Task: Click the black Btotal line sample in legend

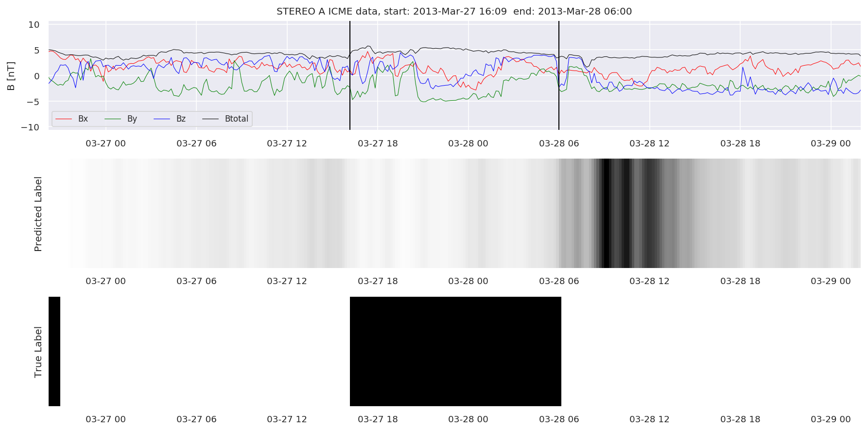Action: [211, 119]
